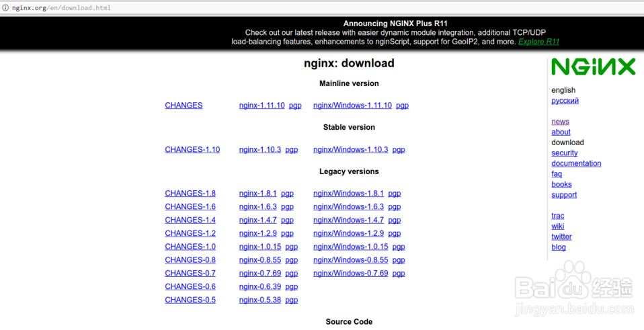
Task: Download nginx/Windows-1.11.10 mainline build
Action: [352, 106]
